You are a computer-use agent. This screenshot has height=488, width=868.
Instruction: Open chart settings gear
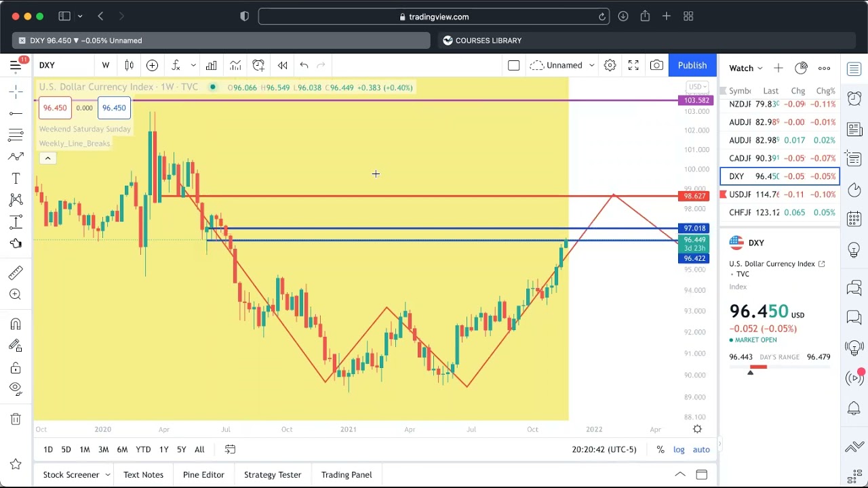610,65
